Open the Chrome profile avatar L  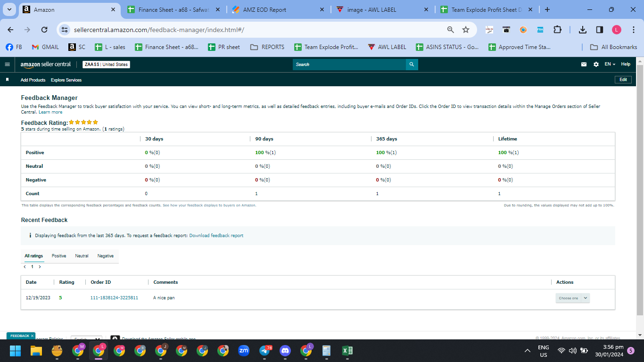pos(617,30)
